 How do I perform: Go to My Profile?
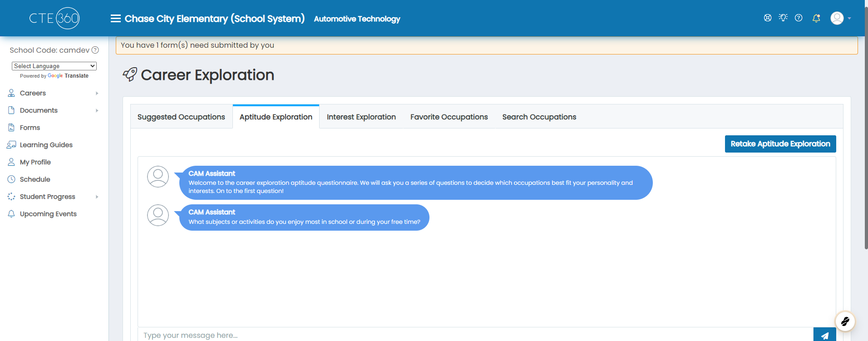click(35, 162)
